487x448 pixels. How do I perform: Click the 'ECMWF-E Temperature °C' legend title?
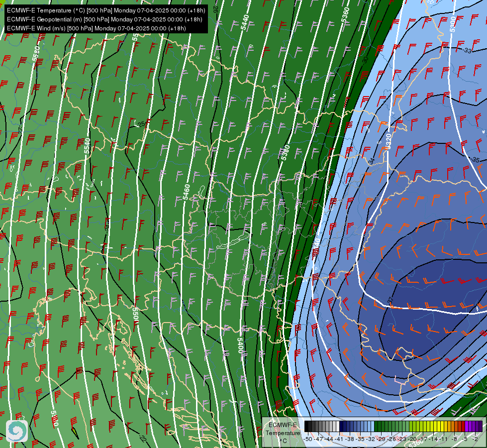coord(283,433)
